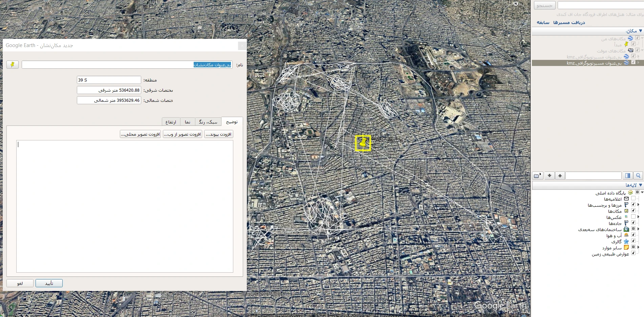
Task: Click the panel split-view toggle icon
Action: [x=627, y=176]
